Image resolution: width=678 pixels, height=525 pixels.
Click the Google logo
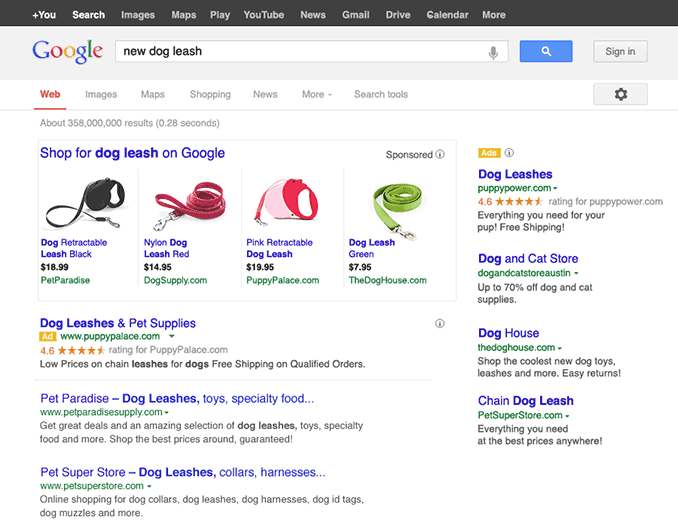(67, 51)
